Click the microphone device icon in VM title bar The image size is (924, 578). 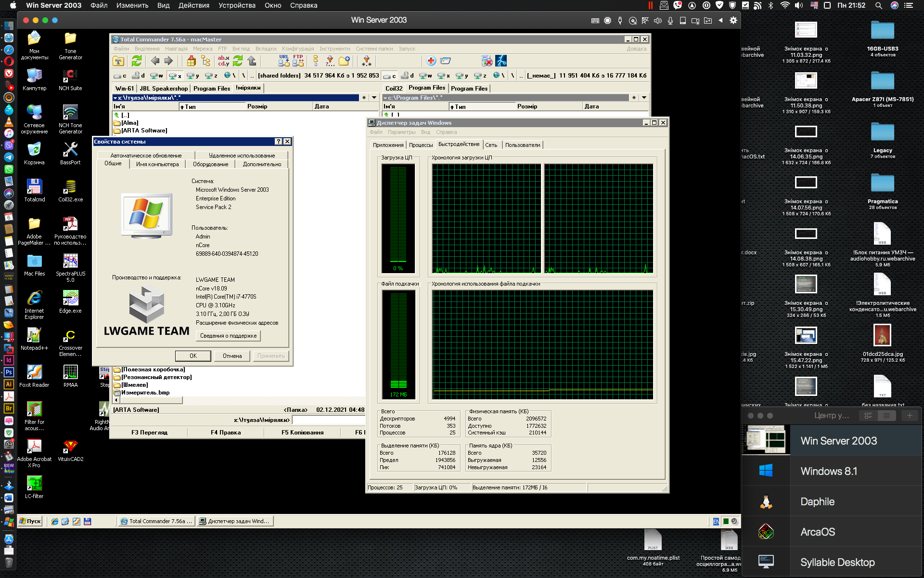click(x=670, y=20)
